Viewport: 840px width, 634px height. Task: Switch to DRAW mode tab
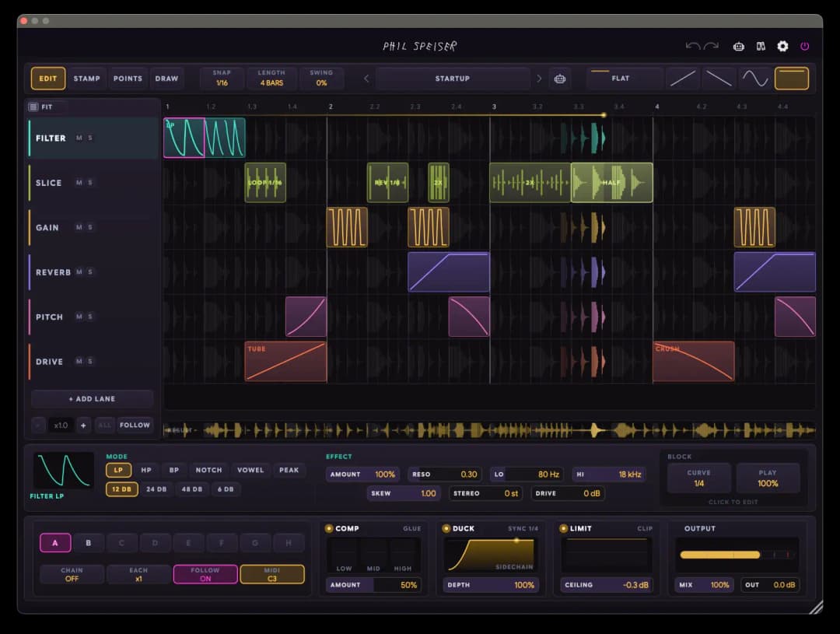166,79
